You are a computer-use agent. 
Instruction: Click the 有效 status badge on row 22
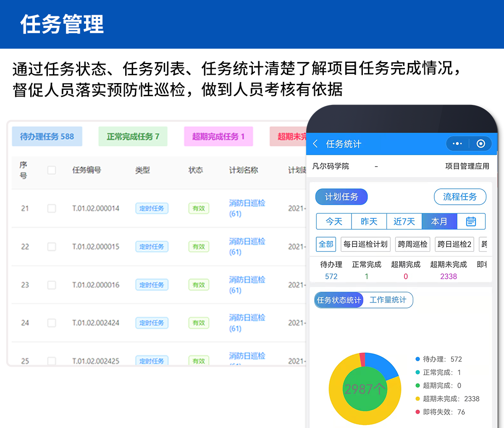pyautogui.click(x=198, y=247)
